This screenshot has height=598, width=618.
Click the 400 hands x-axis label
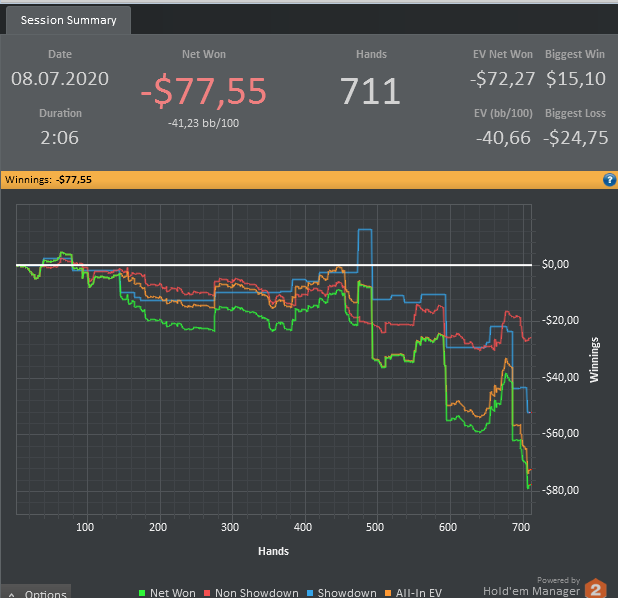click(303, 527)
